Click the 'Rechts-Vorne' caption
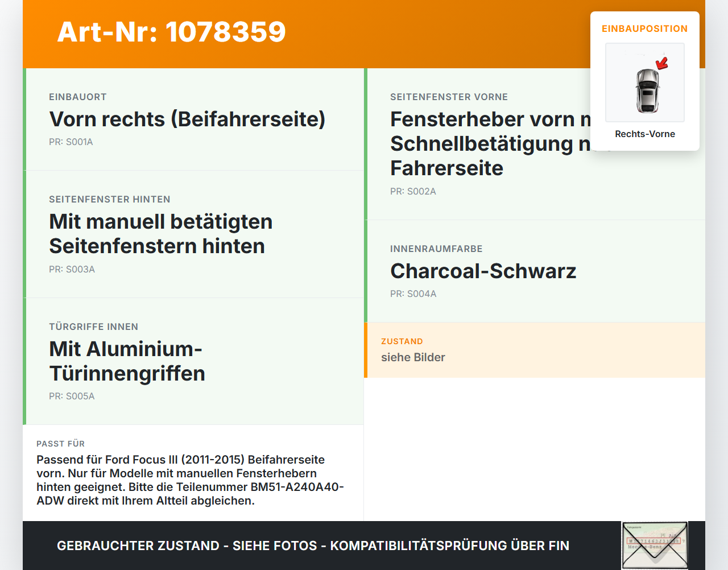Screen dimensions: 728x570 tap(645, 134)
